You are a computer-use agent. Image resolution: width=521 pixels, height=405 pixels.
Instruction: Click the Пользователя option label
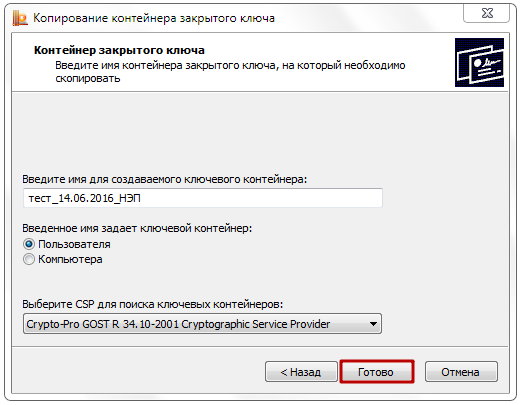74,244
